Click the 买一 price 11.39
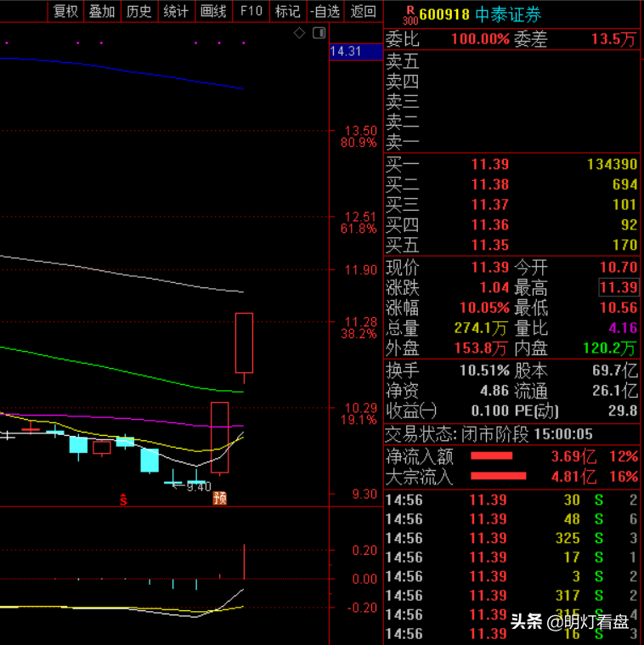Viewport: 644px width, 645px height. (x=490, y=165)
